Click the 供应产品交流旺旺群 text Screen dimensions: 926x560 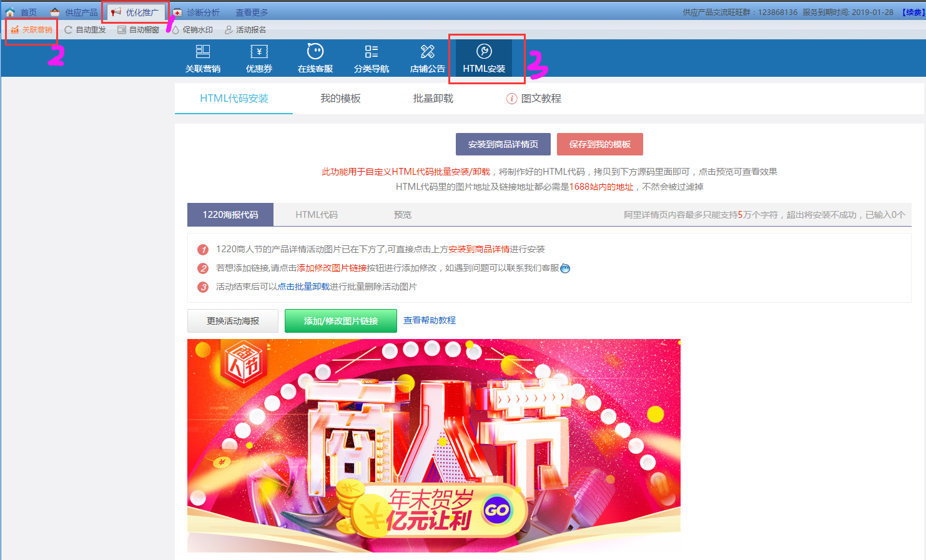[740, 12]
